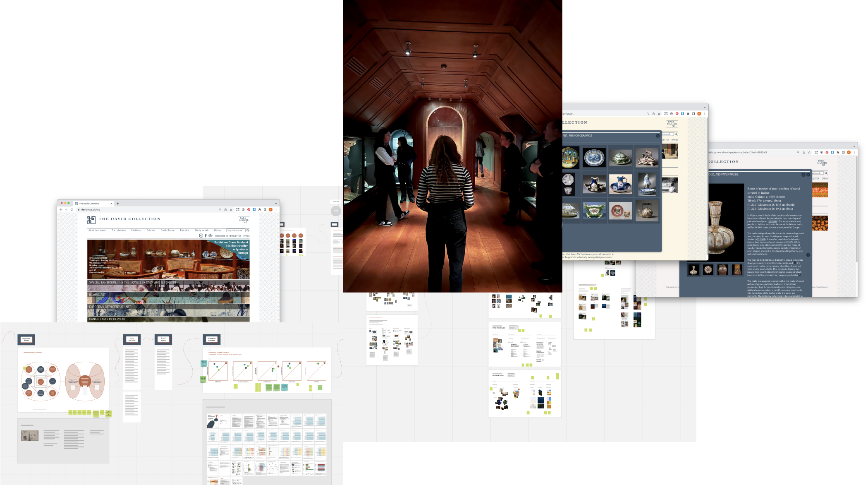
Task: Select the first bottle thumbnail below the papier-mâché artwork
Action: (694, 270)
